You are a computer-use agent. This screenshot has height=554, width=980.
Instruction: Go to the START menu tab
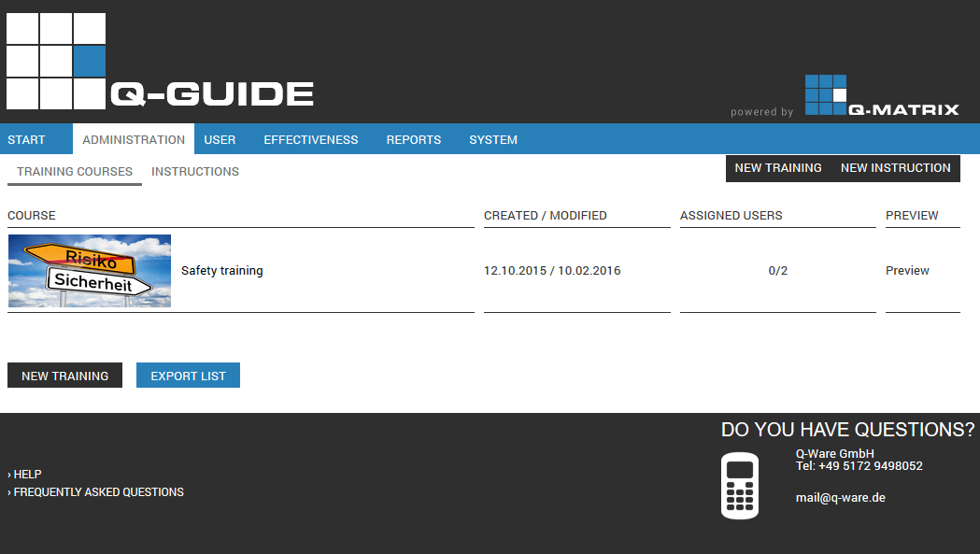pyautogui.click(x=26, y=140)
